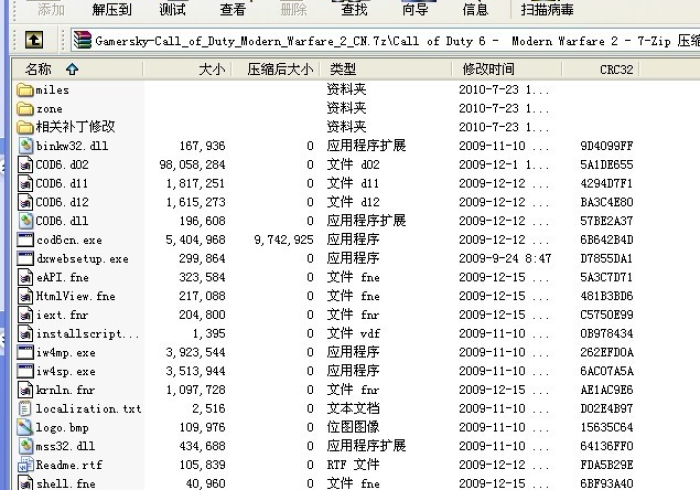The image size is (700, 490).
Task: Click the CRC32 value 9D4099FF
Action: pos(607,146)
